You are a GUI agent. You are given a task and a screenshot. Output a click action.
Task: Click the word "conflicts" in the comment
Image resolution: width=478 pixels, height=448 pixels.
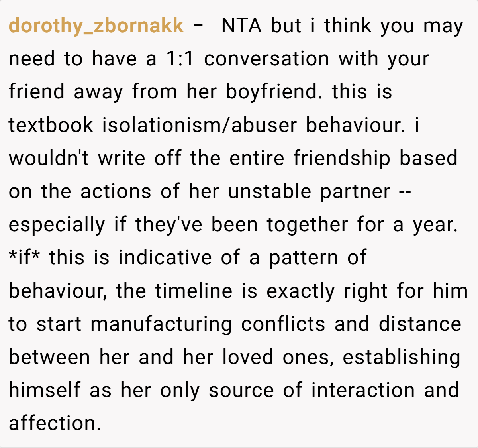(x=283, y=324)
